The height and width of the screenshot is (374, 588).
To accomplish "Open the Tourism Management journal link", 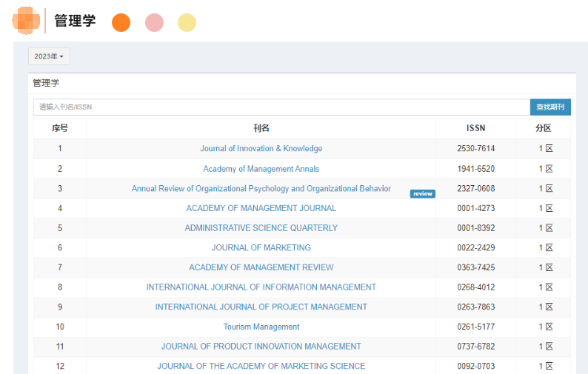I will tap(261, 327).
